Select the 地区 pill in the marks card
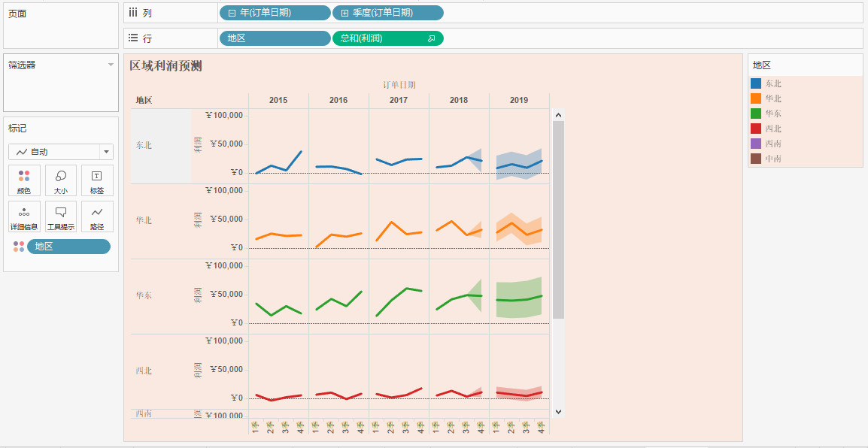The image size is (868, 448). [68, 247]
